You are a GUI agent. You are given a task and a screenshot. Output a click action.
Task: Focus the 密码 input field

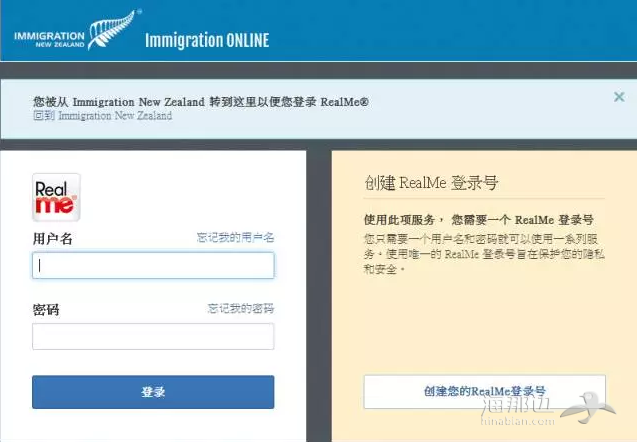pos(153,336)
